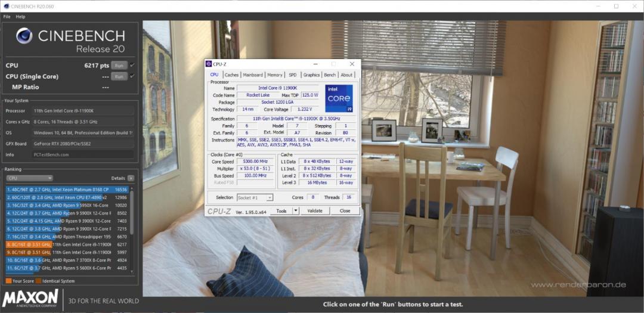Click the Level 3 cache value 16 MBytes
This screenshot has height=313, width=644.
[317, 182]
